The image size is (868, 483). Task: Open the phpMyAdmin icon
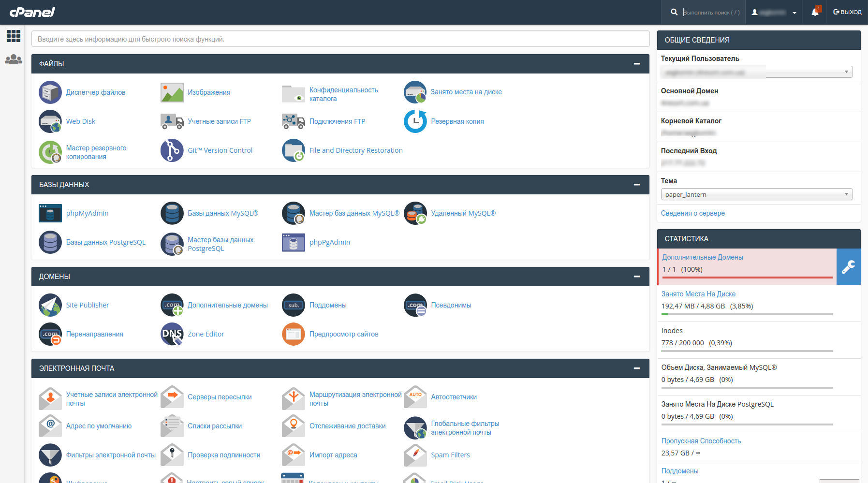coord(50,213)
